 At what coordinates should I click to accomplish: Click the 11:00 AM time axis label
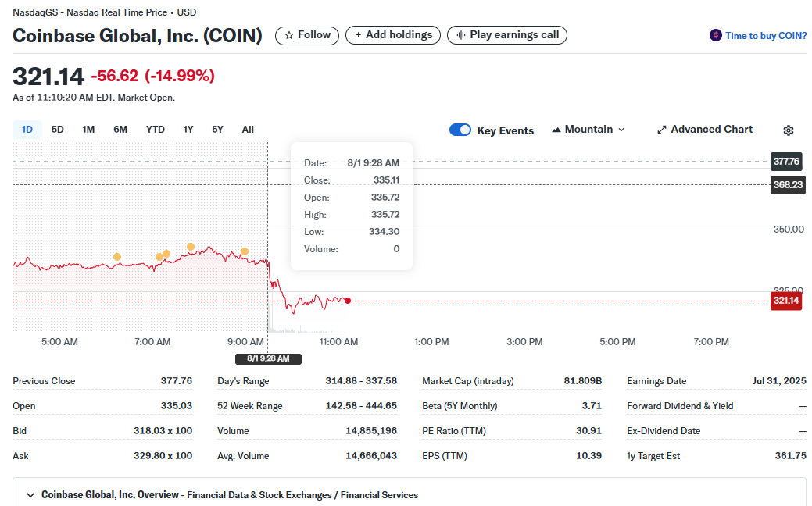338,341
